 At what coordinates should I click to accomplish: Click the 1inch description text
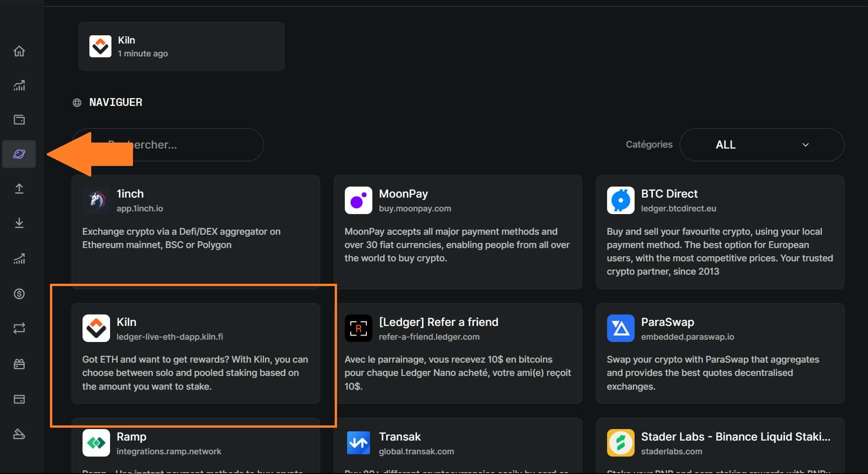point(182,238)
